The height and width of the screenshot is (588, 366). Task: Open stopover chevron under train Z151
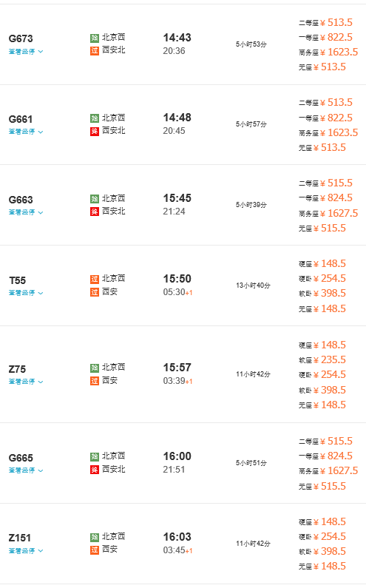pyautogui.click(x=41, y=550)
